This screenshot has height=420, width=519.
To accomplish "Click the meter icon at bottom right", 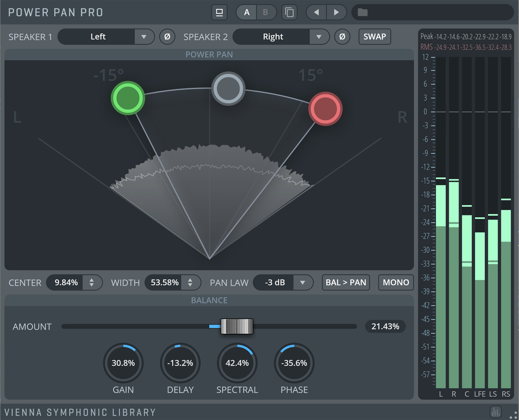I will pyautogui.click(x=495, y=412).
